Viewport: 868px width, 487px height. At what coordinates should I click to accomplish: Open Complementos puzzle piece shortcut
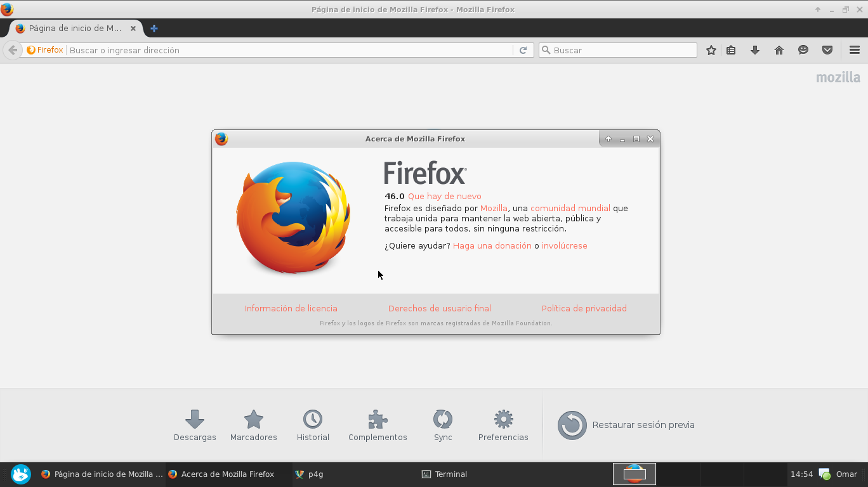click(x=378, y=425)
